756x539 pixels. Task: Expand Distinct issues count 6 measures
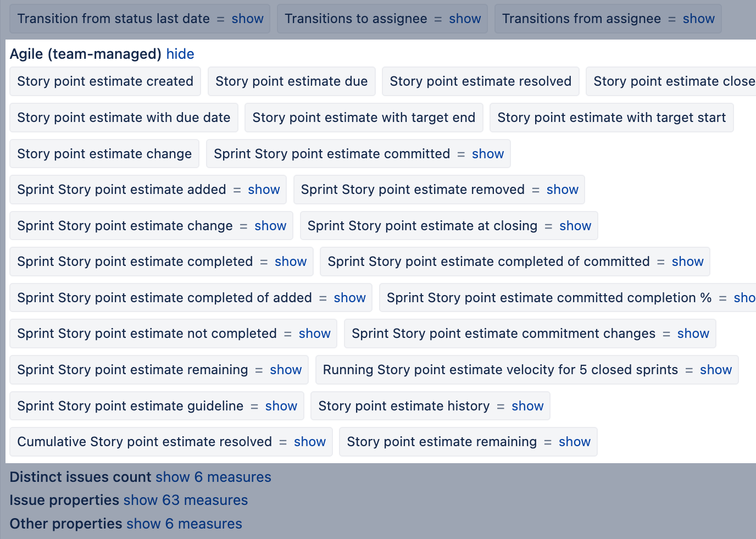point(213,477)
